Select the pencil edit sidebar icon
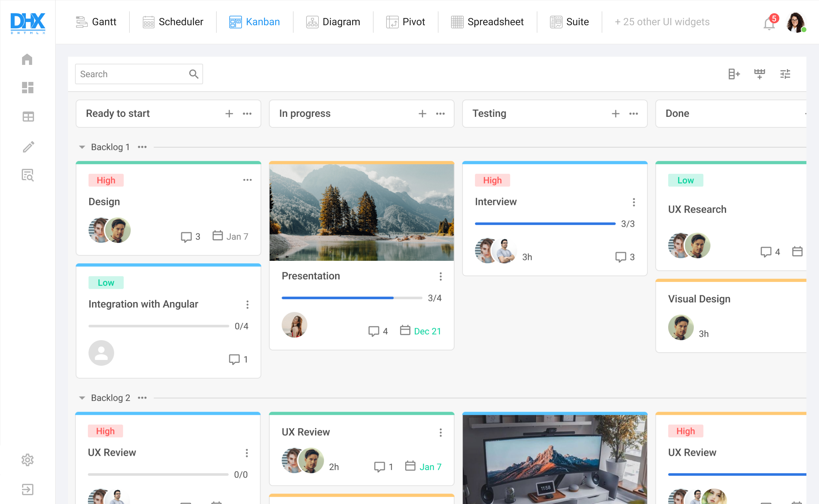 [x=28, y=146]
